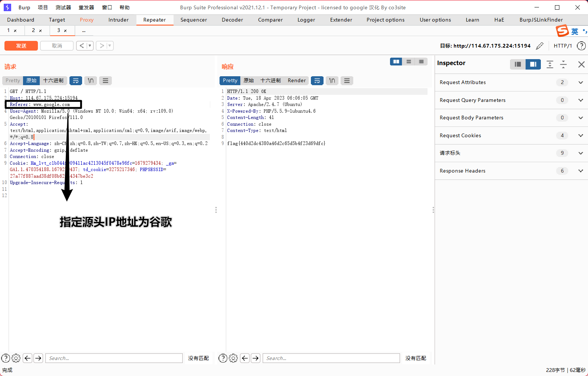Viewport: 588px width, 376px height.
Task: Click the Sogou input method S icon
Action: click(x=562, y=31)
